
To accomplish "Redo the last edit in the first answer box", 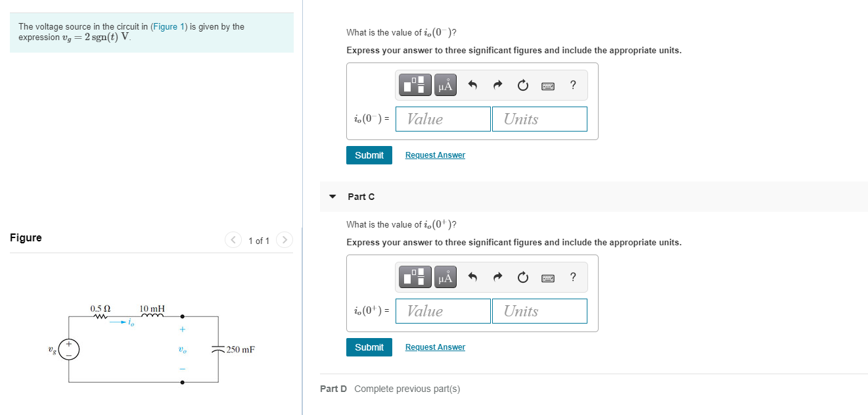I will coord(497,85).
